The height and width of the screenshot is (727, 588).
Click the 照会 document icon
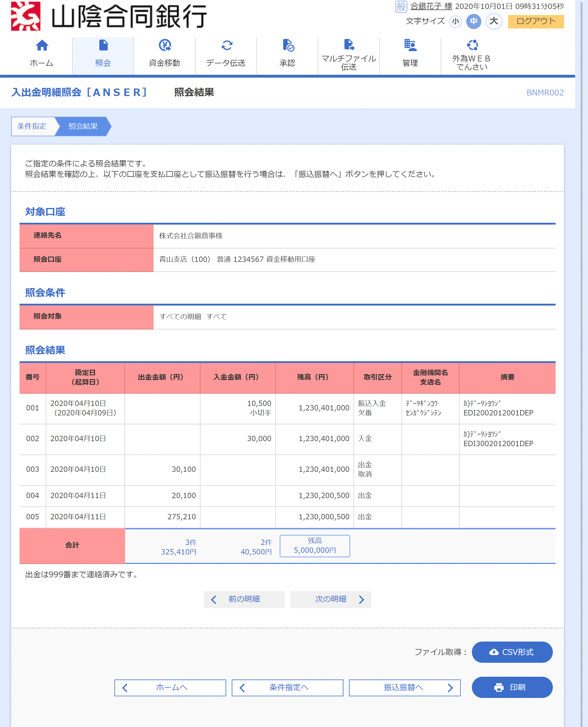pos(103,45)
